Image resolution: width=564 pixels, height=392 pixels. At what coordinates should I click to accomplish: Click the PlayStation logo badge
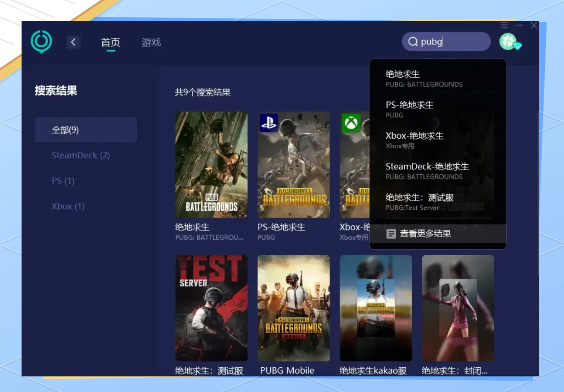click(269, 123)
